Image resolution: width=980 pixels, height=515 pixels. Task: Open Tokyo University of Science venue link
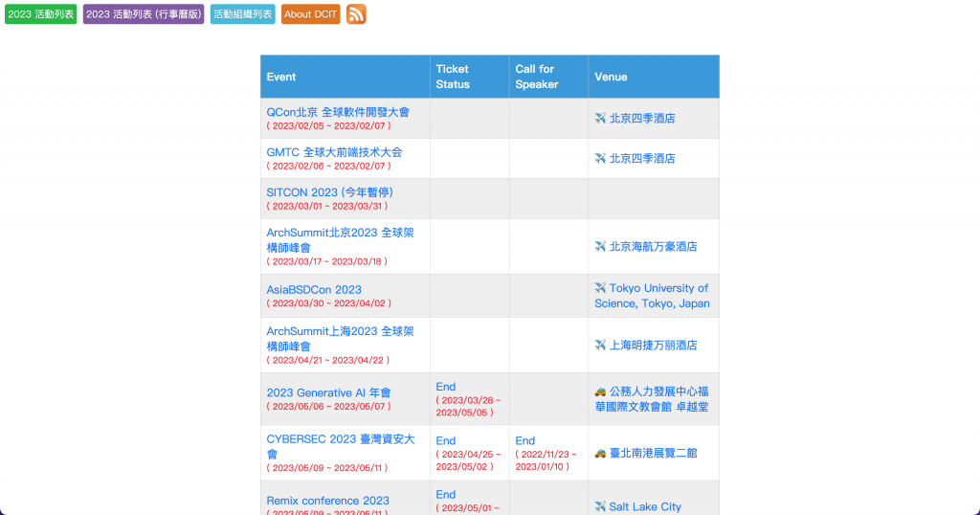[652, 296]
